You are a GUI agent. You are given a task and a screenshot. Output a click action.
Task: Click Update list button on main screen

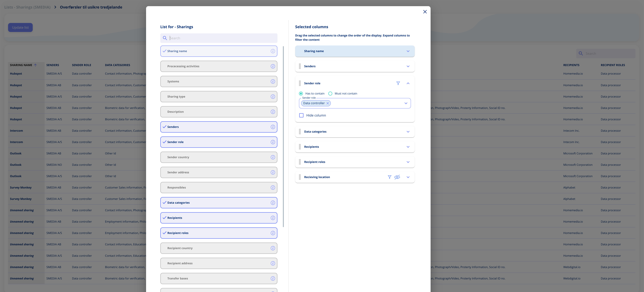20,27
